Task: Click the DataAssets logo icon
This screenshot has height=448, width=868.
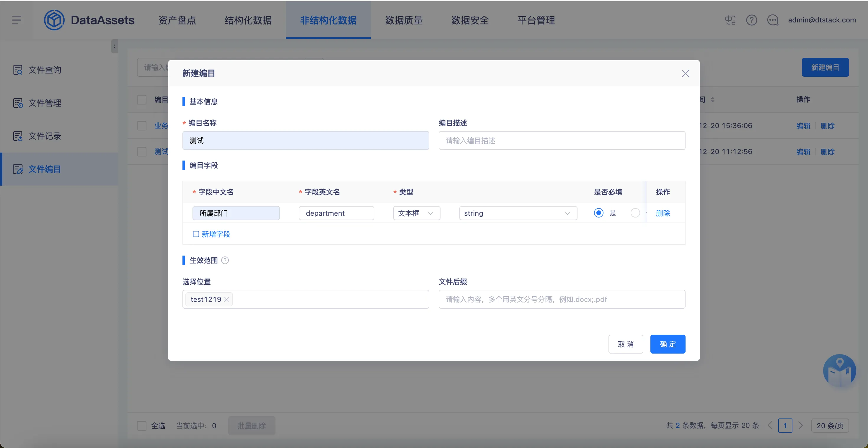Action: click(54, 20)
